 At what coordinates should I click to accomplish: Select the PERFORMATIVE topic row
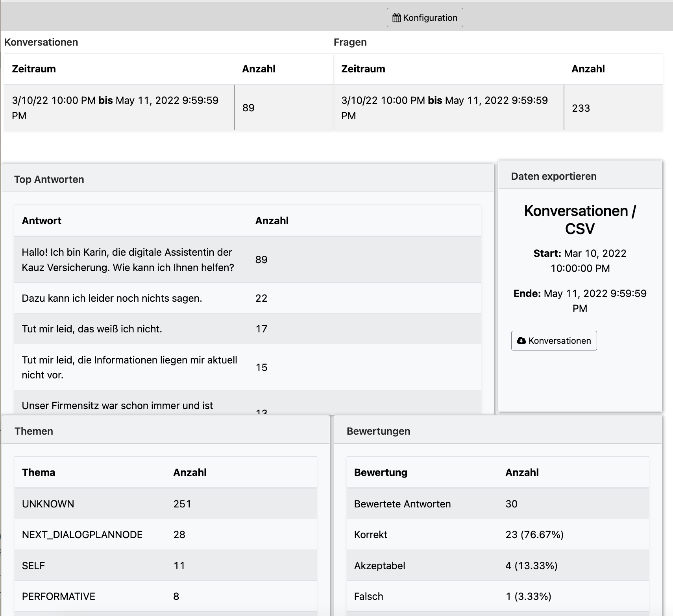[x=166, y=596]
